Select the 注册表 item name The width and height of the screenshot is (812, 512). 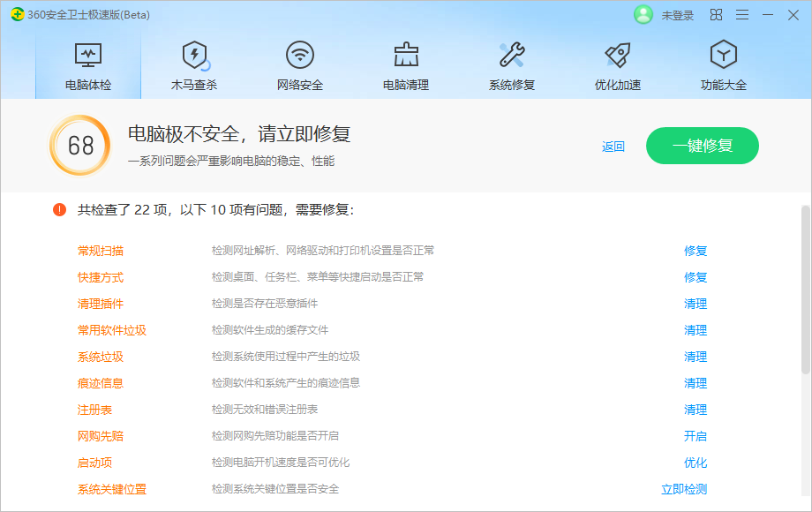[x=94, y=410]
